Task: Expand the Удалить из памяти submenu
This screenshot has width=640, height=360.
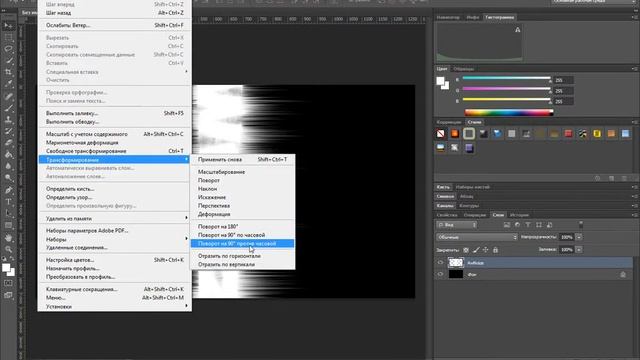Action: click(115, 218)
